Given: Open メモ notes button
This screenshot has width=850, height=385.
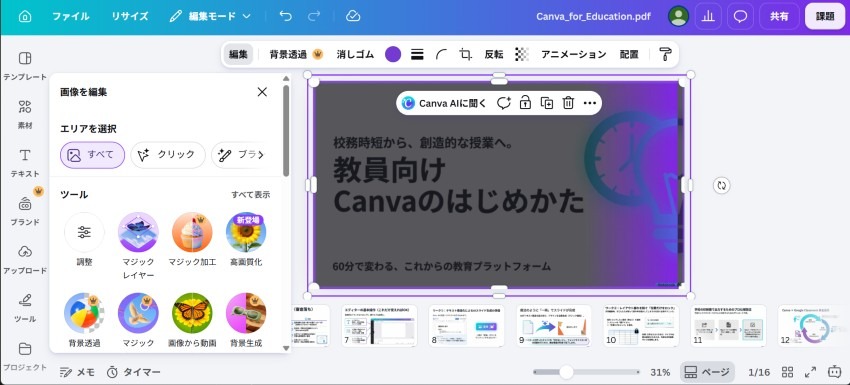Looking at the screenshot, I should pyautogui.click(x=77, y=372).
